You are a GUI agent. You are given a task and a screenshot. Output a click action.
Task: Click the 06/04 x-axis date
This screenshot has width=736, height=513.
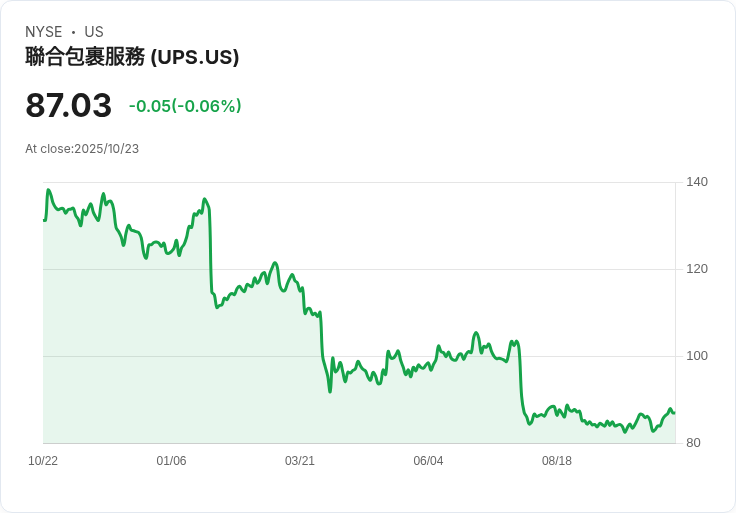[428, 461]
